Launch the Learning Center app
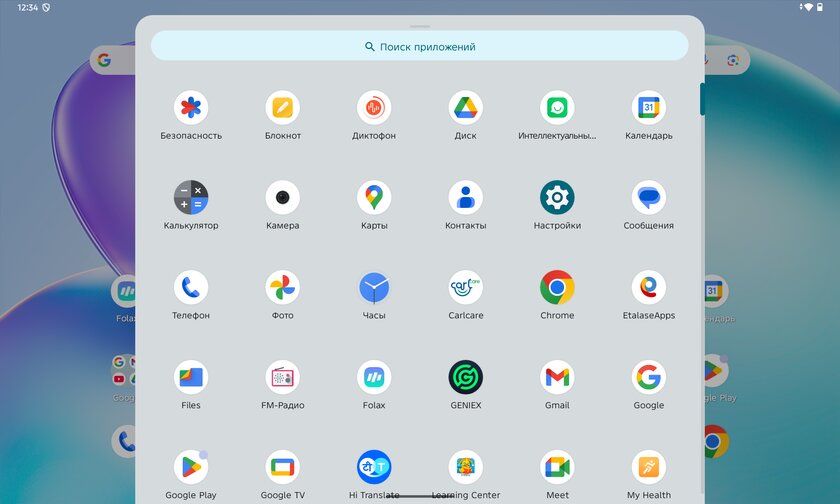The image size is (840, 504). [x=466, y=468]
